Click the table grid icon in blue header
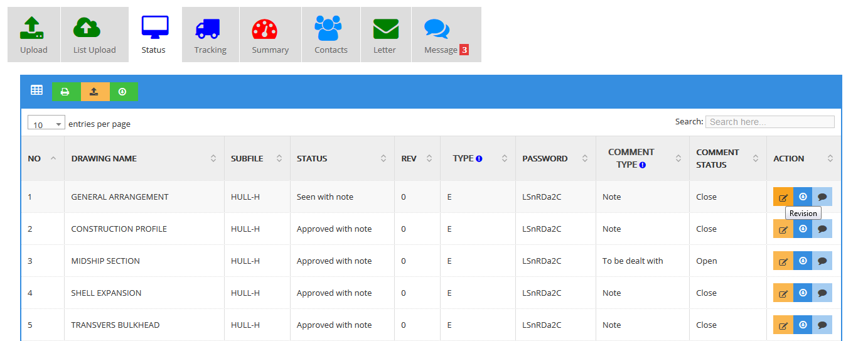Viewport: 868px width, 341px height. [x=36, y=90]
